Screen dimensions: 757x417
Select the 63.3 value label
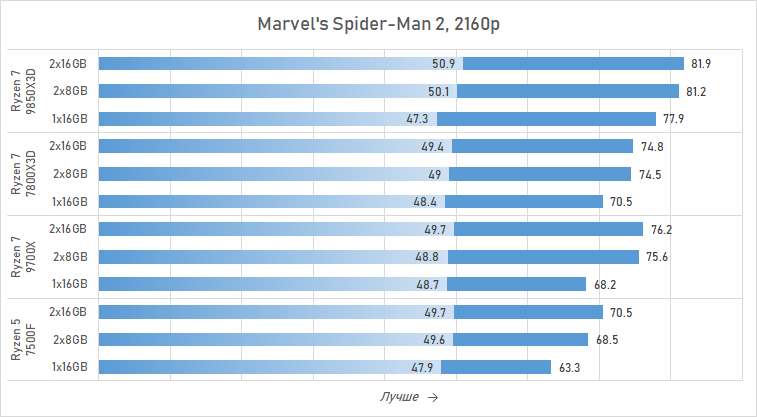pos(570,368)
